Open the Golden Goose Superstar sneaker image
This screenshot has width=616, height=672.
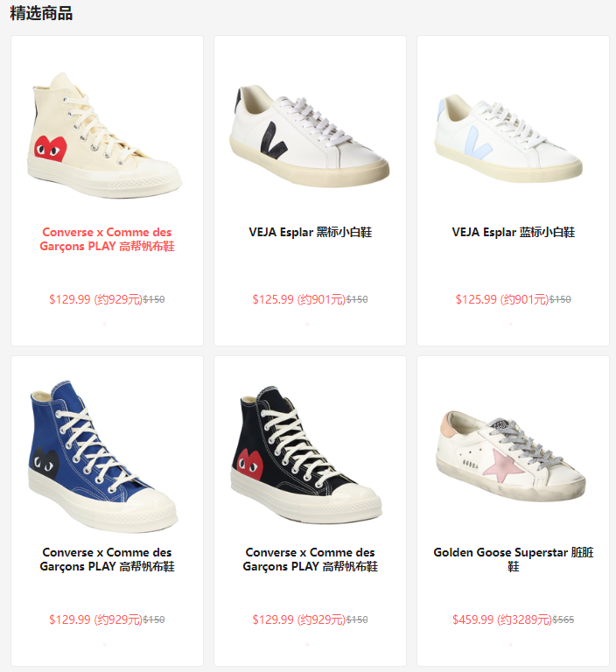click(x=511, y=455)
